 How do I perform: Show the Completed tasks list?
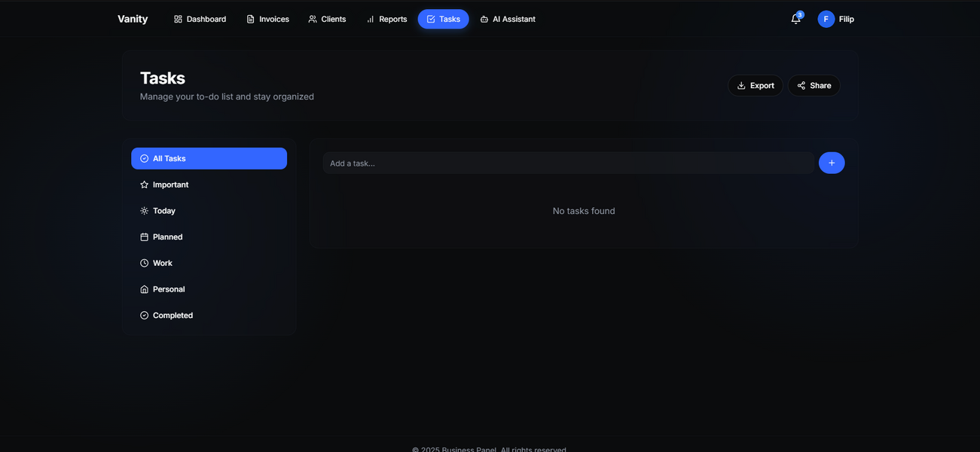coord(172,316)
